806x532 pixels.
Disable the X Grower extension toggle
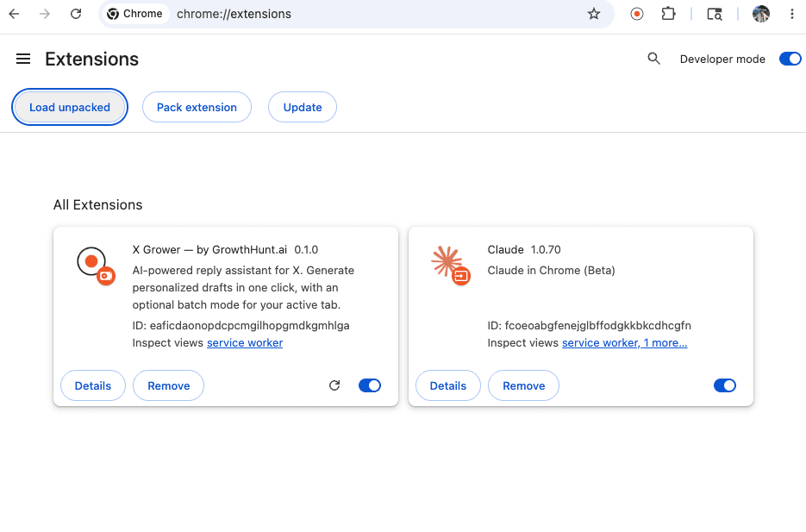[370, 385]
